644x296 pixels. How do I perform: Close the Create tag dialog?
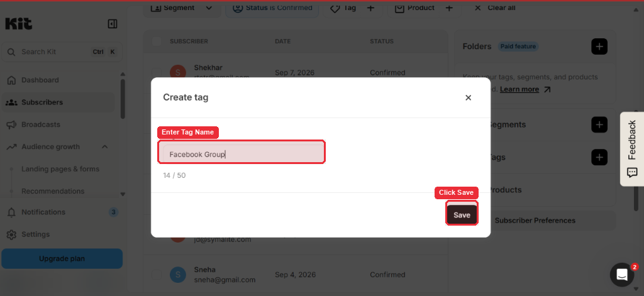(468, 97)
